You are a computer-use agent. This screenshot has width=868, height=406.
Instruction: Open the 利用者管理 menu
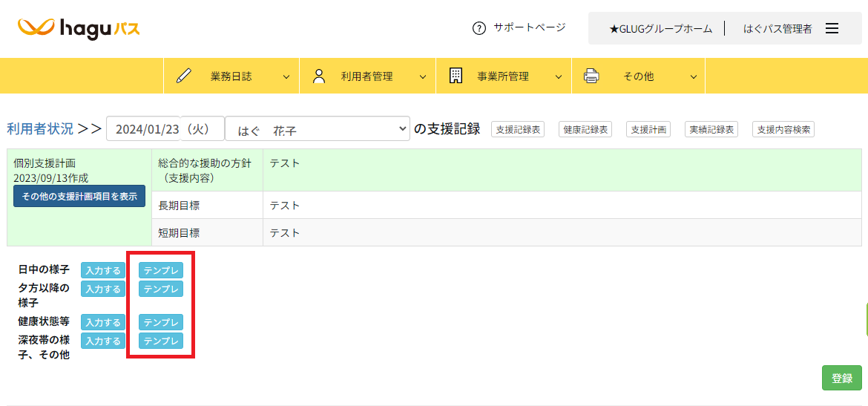[x=366, y=76]
